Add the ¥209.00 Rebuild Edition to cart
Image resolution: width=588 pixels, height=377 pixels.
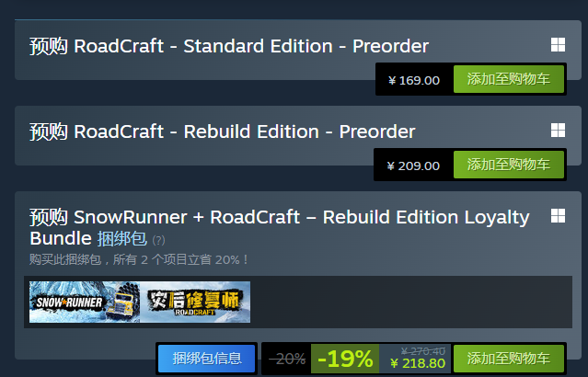click(x=509, y=165)
